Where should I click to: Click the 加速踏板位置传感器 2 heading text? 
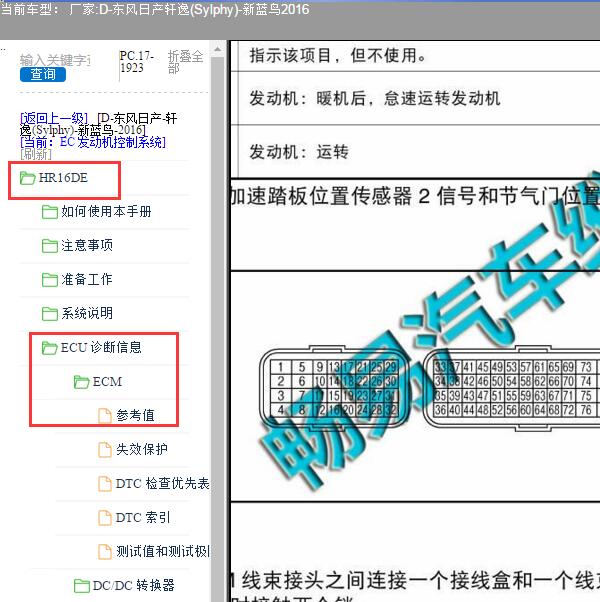tap(415, 196)
